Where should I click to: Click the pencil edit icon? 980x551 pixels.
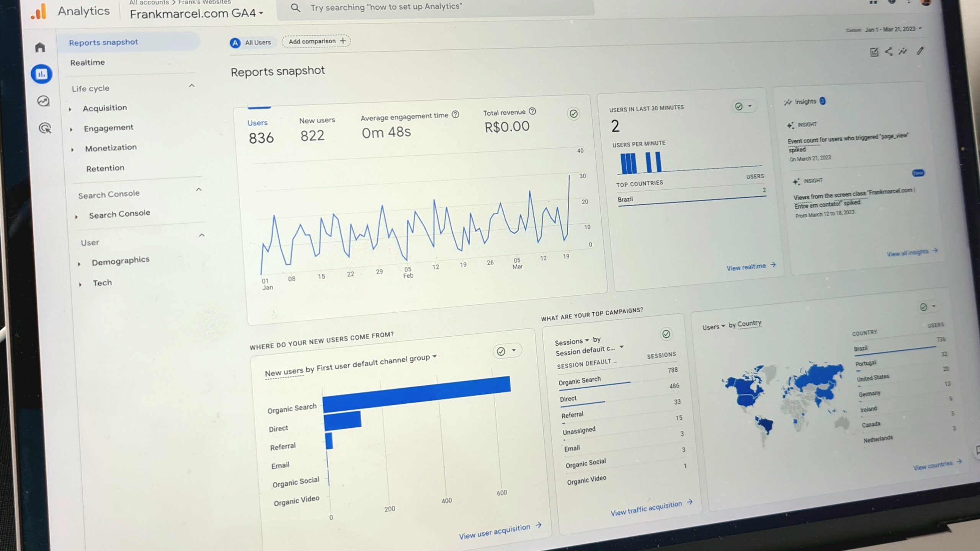coord(920,51)
